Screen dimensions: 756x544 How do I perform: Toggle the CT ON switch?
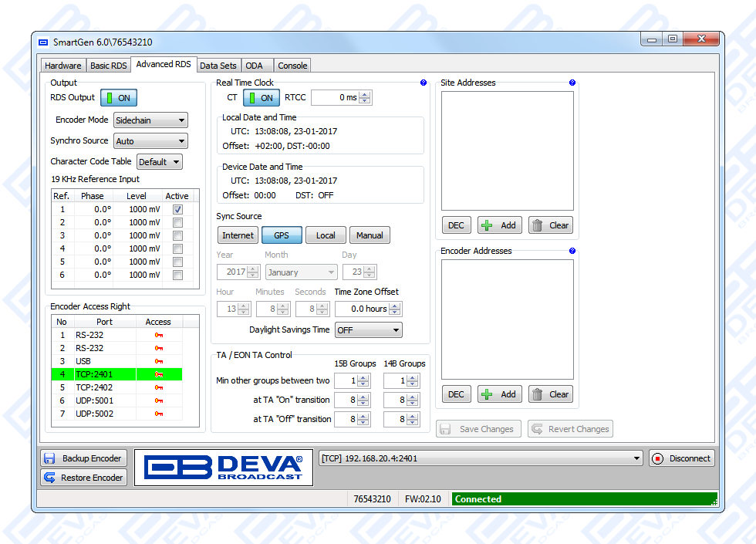pos(261,98)
